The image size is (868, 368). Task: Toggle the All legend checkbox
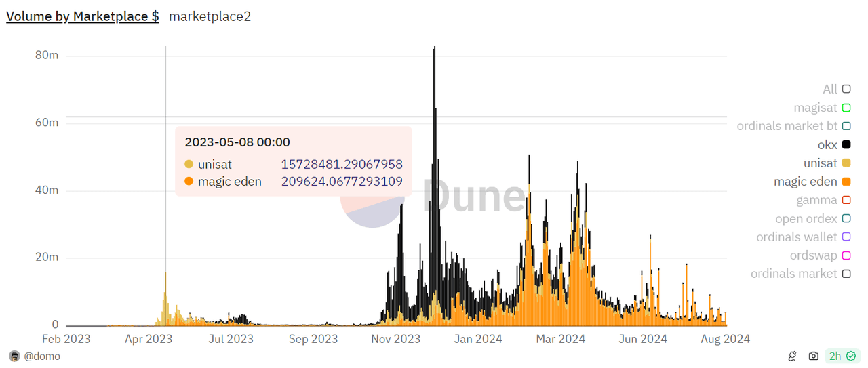846,89
